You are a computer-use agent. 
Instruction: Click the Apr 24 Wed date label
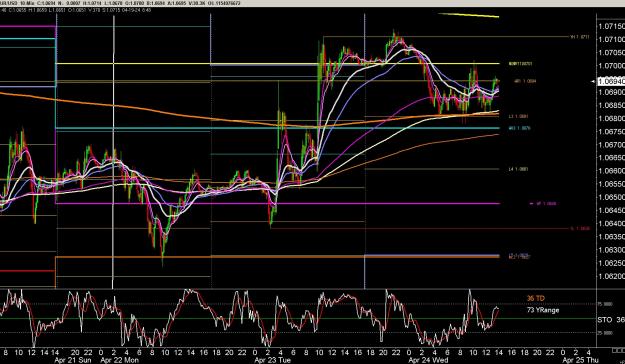click(x=428, y=360)
